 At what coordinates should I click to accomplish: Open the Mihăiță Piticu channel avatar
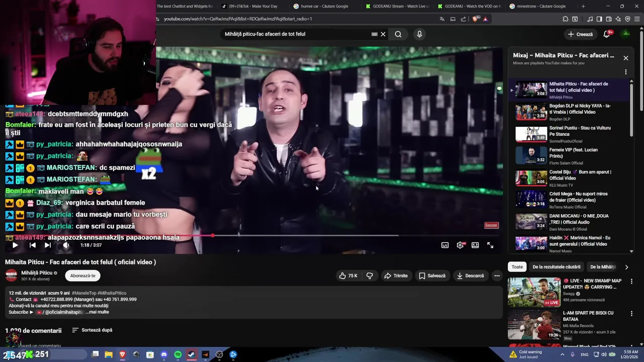click(11, 276)
